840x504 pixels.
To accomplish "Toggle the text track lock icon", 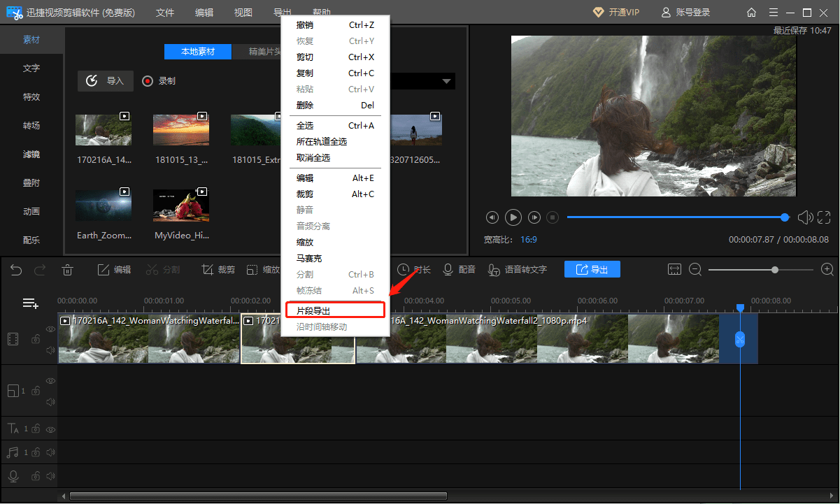I will [35, 429].
